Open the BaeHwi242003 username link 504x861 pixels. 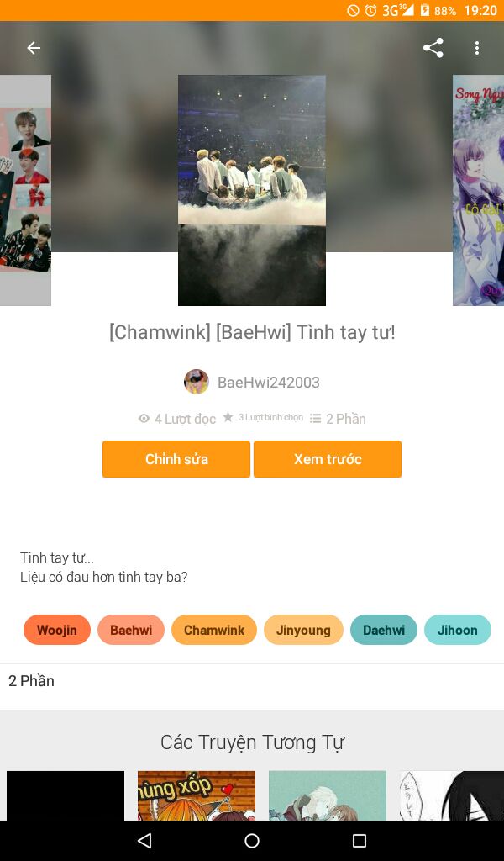pyautogui.click(x=269, y=383)
